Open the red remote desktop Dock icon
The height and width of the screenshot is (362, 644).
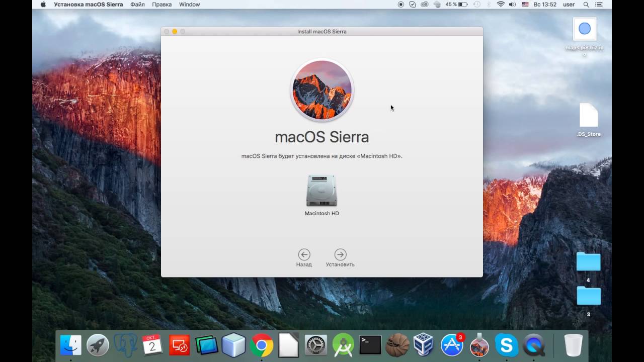coord(180,345)
